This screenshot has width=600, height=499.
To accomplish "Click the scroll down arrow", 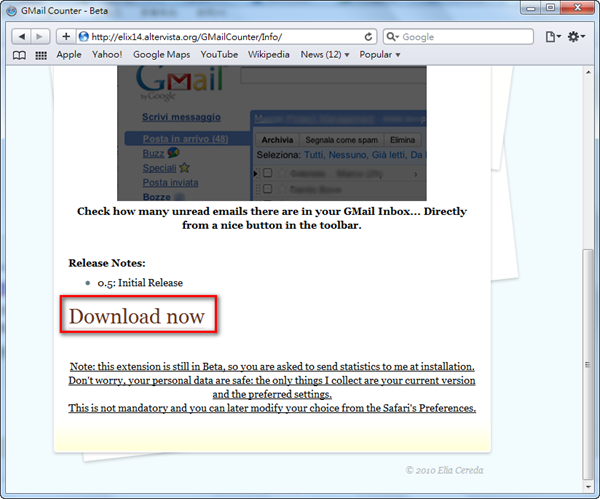I will (588, 487).
